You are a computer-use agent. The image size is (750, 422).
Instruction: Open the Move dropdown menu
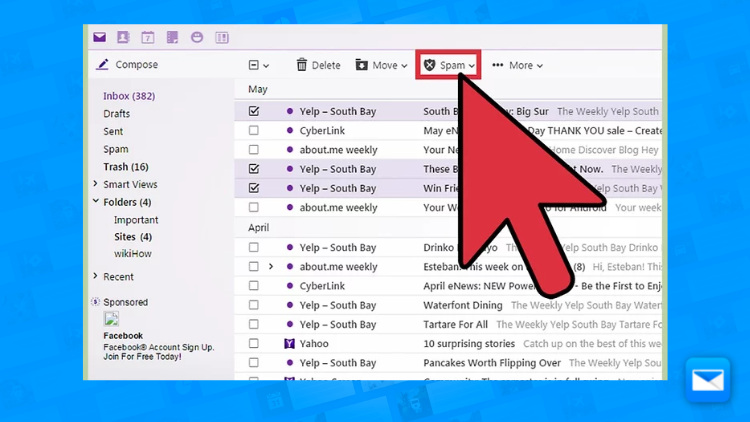tap(381, 65)
